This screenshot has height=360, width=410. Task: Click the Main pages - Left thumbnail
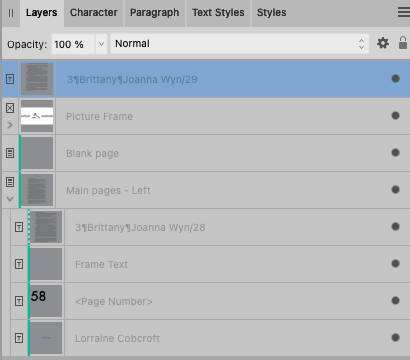(x=37, y=190)
